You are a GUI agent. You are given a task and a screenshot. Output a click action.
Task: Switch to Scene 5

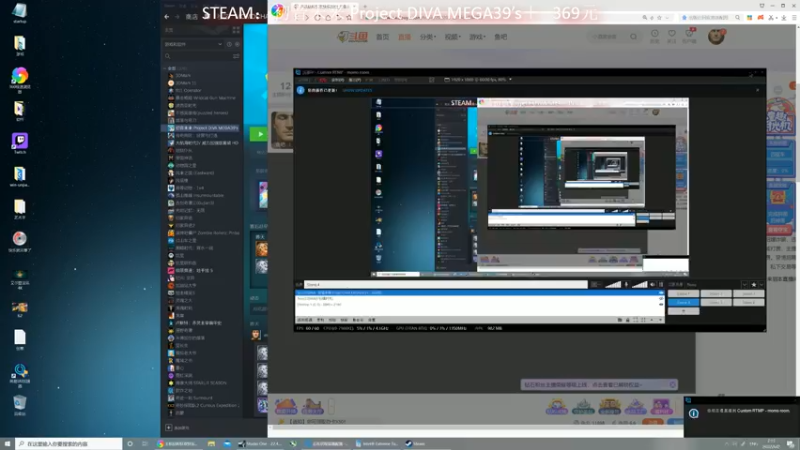pyautogui.click(x=715, y=303)
